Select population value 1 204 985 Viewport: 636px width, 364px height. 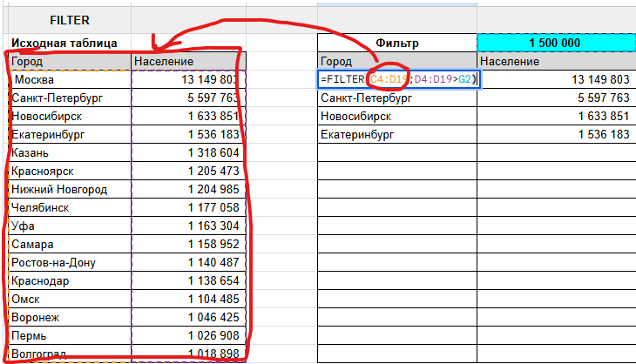[x=188, y=189]
